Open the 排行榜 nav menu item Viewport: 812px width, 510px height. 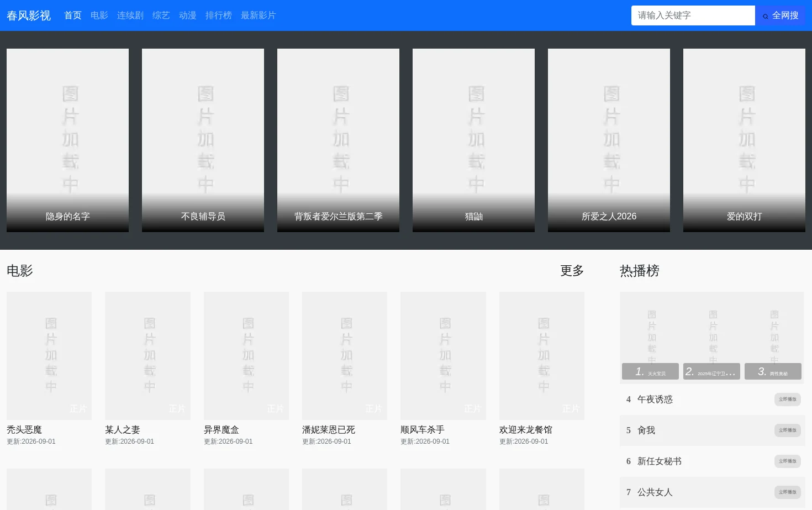point(219,15)
